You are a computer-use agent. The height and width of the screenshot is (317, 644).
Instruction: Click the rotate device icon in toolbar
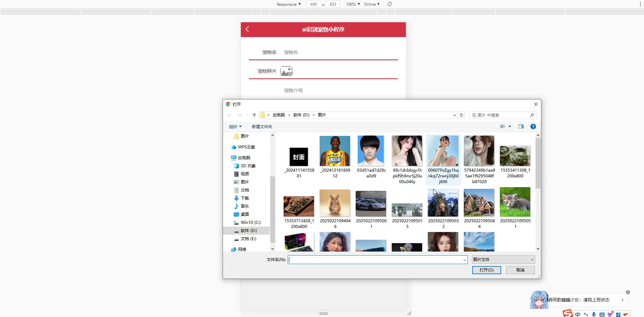point(390,4)
